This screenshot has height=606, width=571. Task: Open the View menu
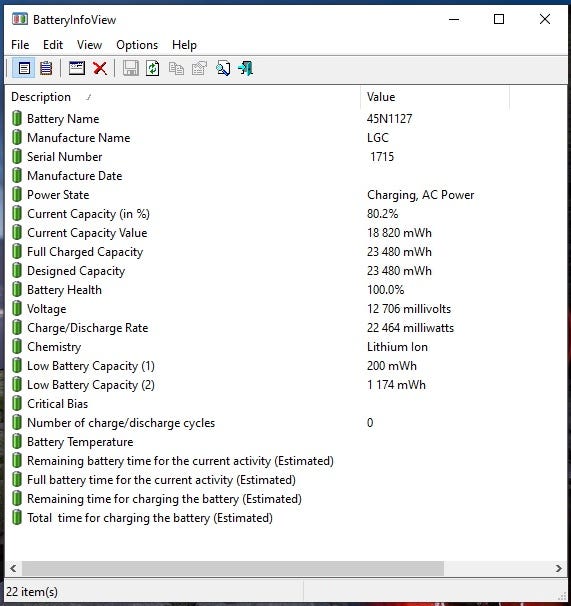click(89, 45)
